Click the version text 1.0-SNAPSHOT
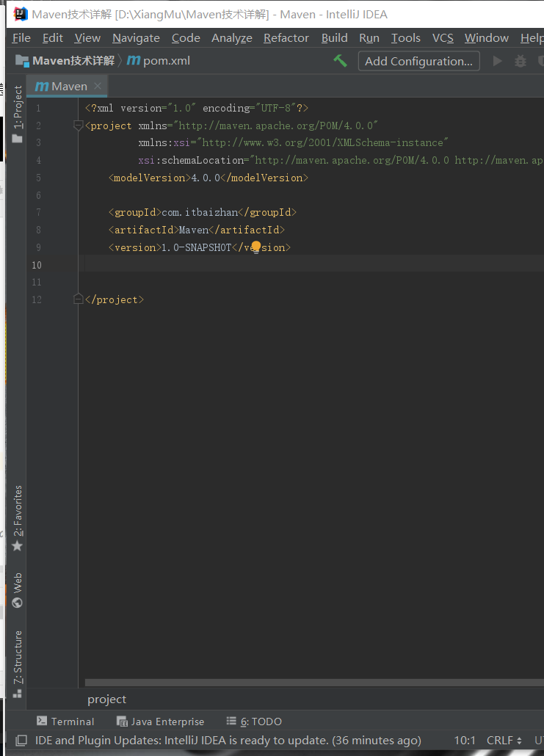Viewport: 544px width, 756px height. (x=196, y=247)
